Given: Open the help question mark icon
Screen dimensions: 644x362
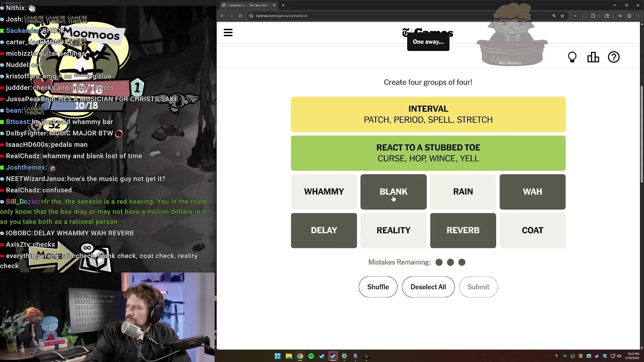Looking at the screenshot, I should coord(613,57).
